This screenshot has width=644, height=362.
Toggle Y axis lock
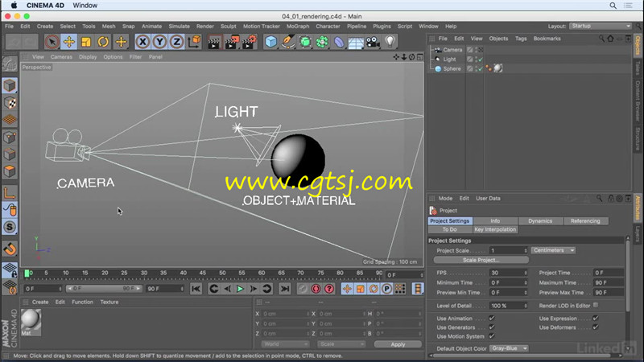coord(159,42)
